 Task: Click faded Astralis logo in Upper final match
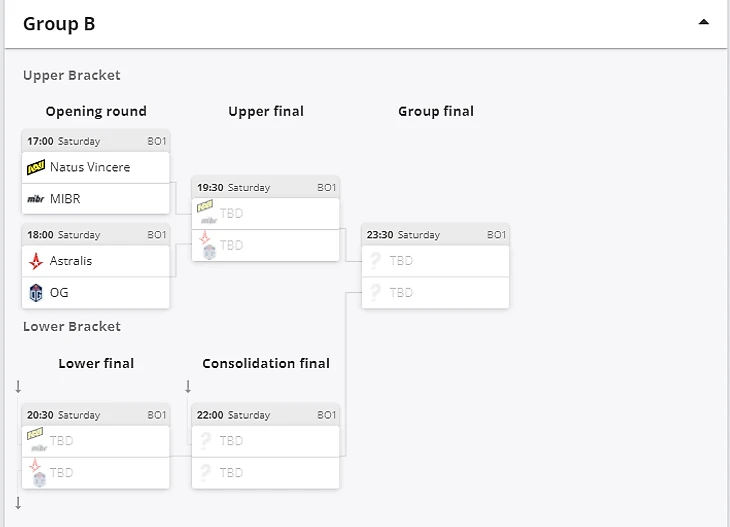206,238
